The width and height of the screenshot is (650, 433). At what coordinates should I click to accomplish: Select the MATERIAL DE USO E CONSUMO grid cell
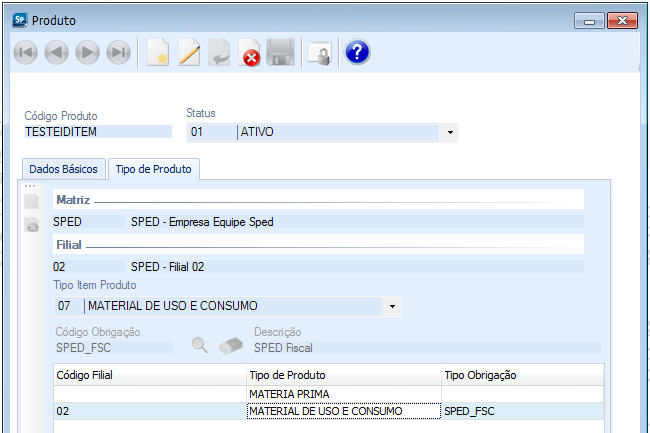click(x=344, y=411)
